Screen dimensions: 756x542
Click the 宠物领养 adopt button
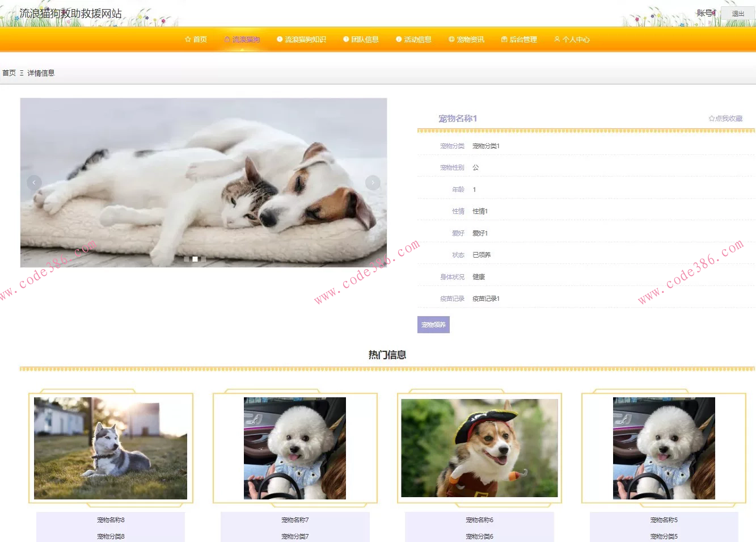tap(433, 325)
